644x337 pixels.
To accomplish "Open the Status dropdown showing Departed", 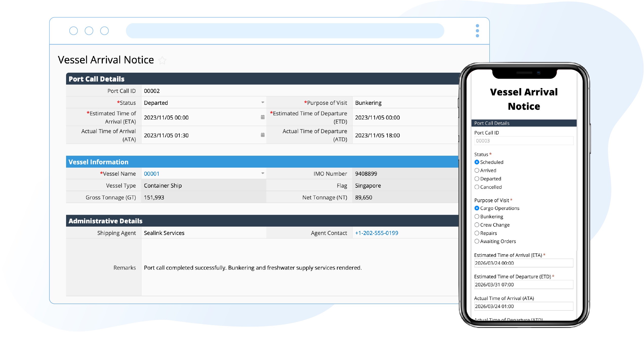I will click(x=262, y=103).
